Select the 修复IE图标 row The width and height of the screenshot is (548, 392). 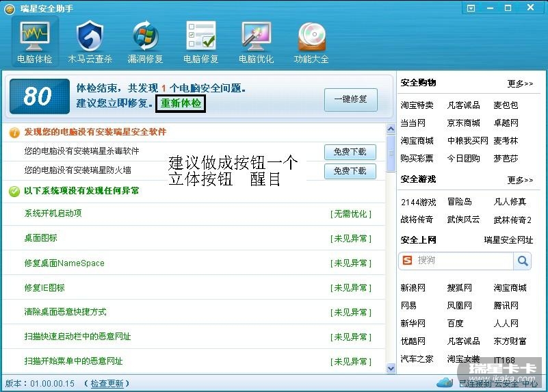pos(194,288)
